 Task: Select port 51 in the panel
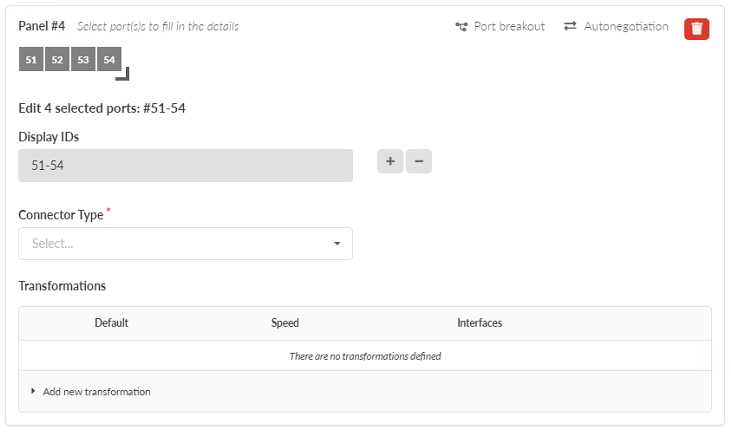pyautogui.click(x=31, y=60)
